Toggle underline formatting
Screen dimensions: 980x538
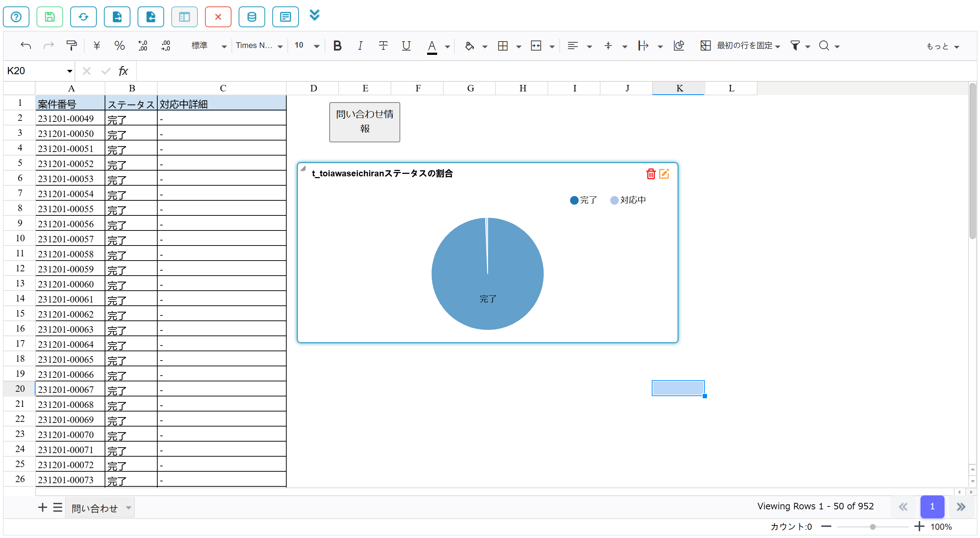coord(406,46)
